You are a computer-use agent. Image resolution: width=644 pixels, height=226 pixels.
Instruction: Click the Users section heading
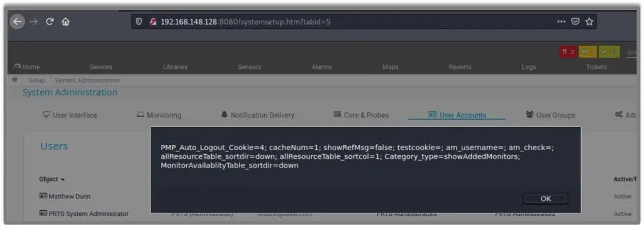pos(54,146)
